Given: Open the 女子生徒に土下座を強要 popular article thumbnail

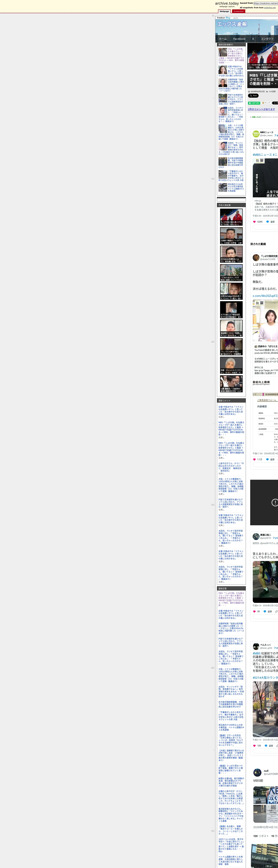Looking at the screenshot, I should click(x=231, y=310).
